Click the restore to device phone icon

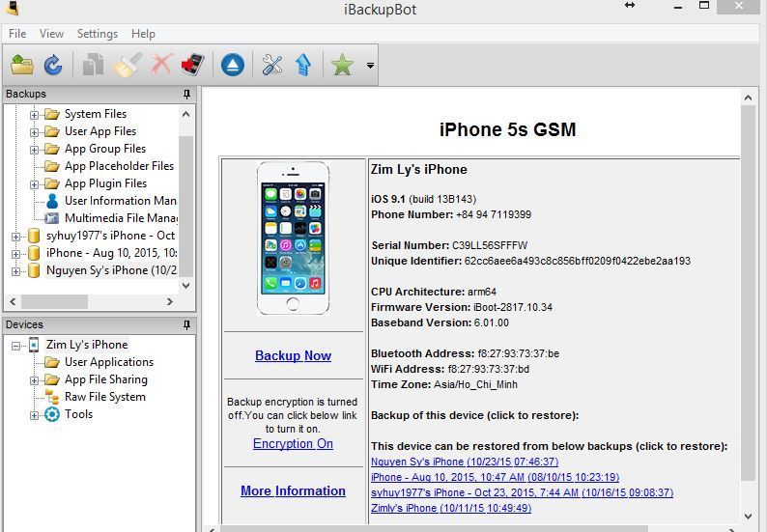[x=192, y=65]
